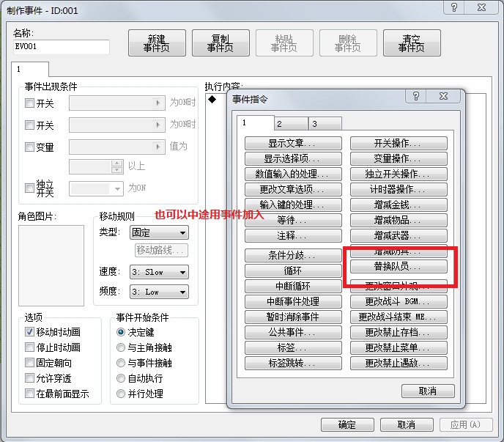Click 取消 in the 事件指令 dialog
504x442 pixels.
click(428, 391)
